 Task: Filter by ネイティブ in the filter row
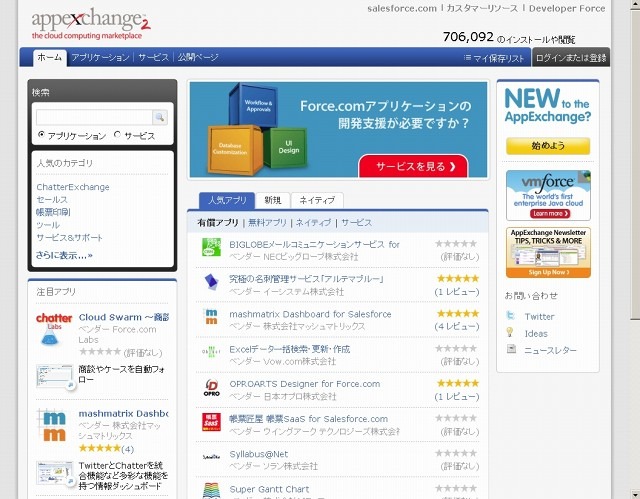(313, 223)
